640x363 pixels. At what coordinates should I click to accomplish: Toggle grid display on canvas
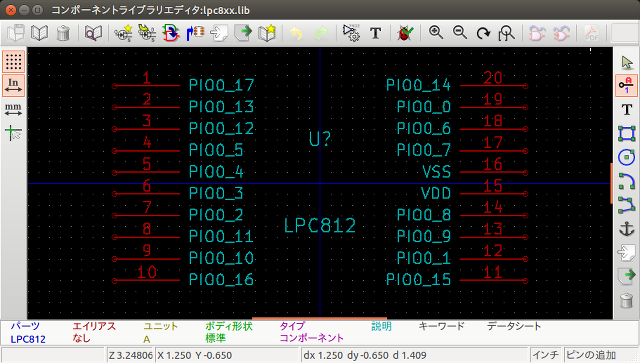[13, 62]
